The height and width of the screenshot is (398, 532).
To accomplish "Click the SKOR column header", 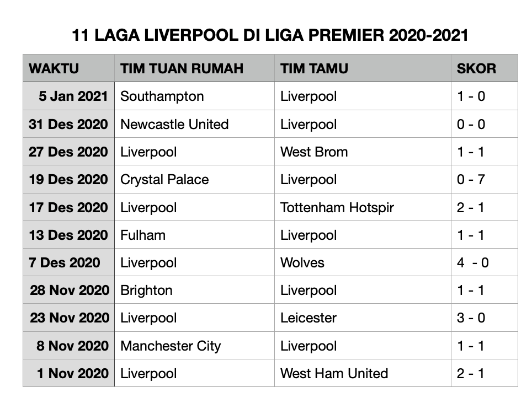I will click(x=476, y=69).
